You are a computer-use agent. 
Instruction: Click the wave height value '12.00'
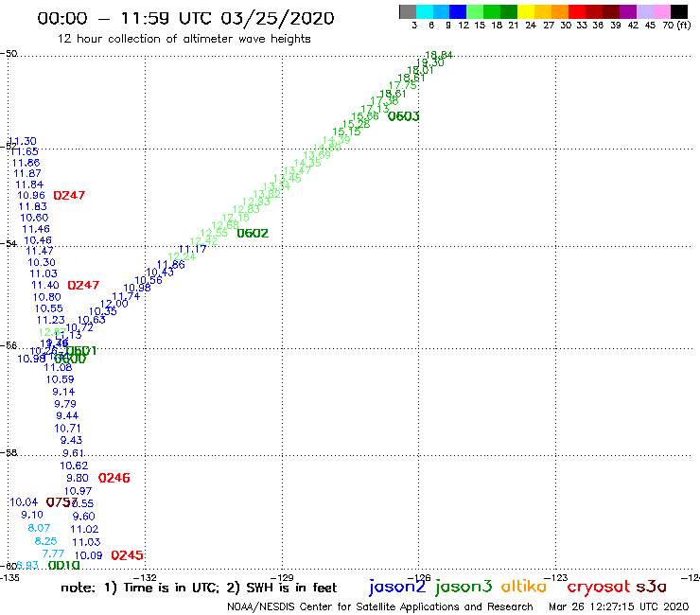click(114, 304)
